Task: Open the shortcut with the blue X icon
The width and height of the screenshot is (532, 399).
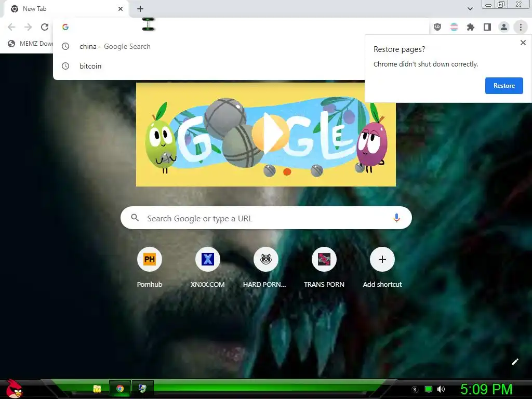Action: [208, 259]
